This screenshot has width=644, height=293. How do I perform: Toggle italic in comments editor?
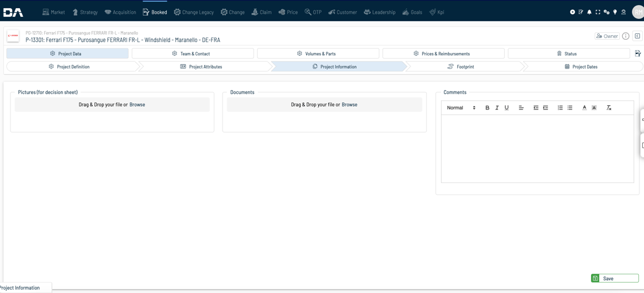[x=497, y=108]
